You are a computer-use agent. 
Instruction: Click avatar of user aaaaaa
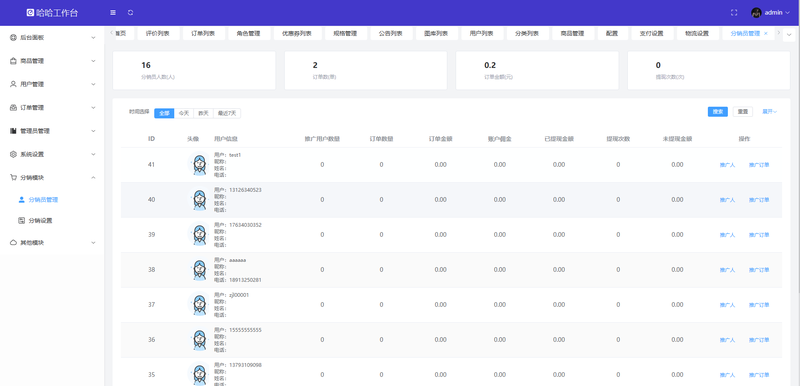coord(199,270)
